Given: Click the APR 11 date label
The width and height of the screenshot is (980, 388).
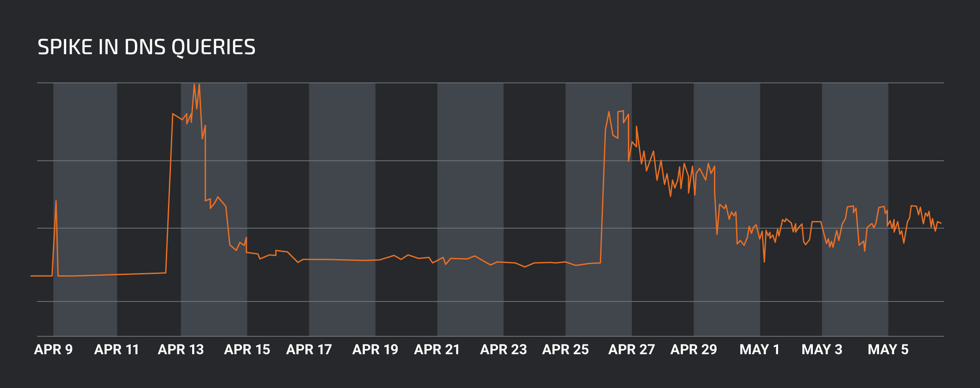Looking at the screenshot, I should [x=117, y=349].
